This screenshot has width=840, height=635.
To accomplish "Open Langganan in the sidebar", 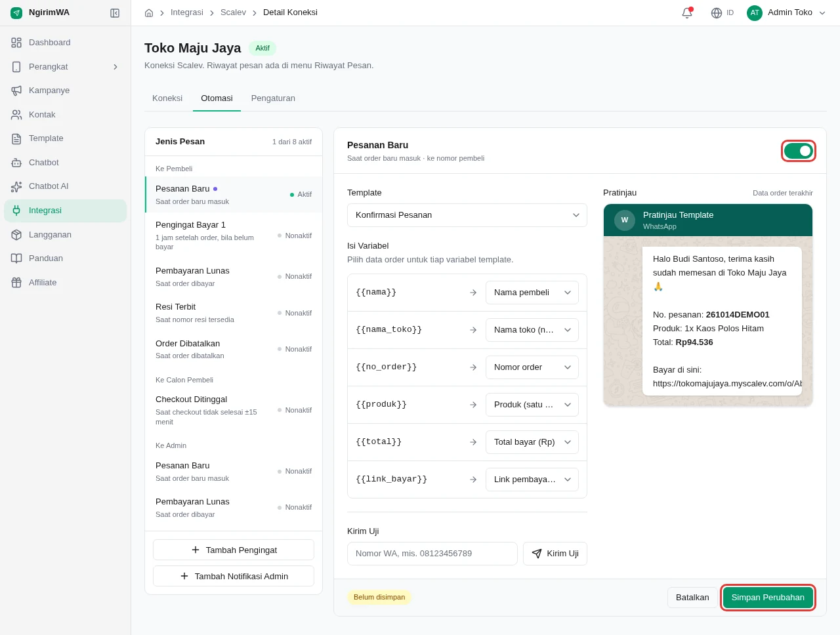I will (x=65, y=235).
